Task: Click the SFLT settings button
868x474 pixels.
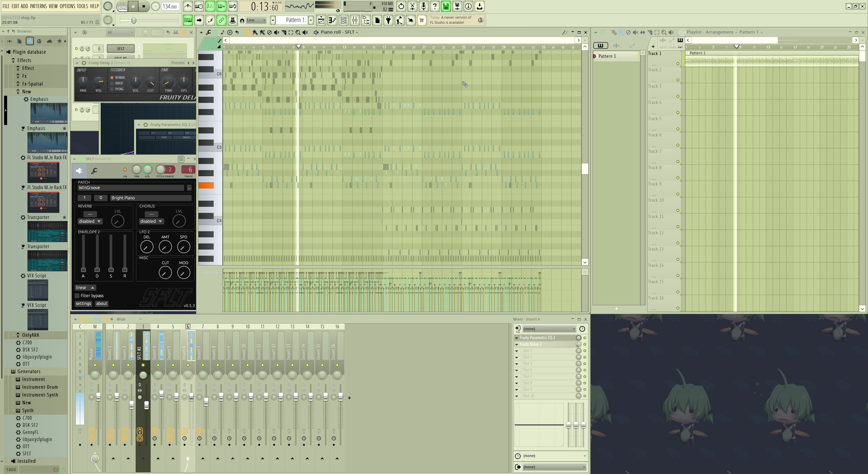Action: point(83,304)
